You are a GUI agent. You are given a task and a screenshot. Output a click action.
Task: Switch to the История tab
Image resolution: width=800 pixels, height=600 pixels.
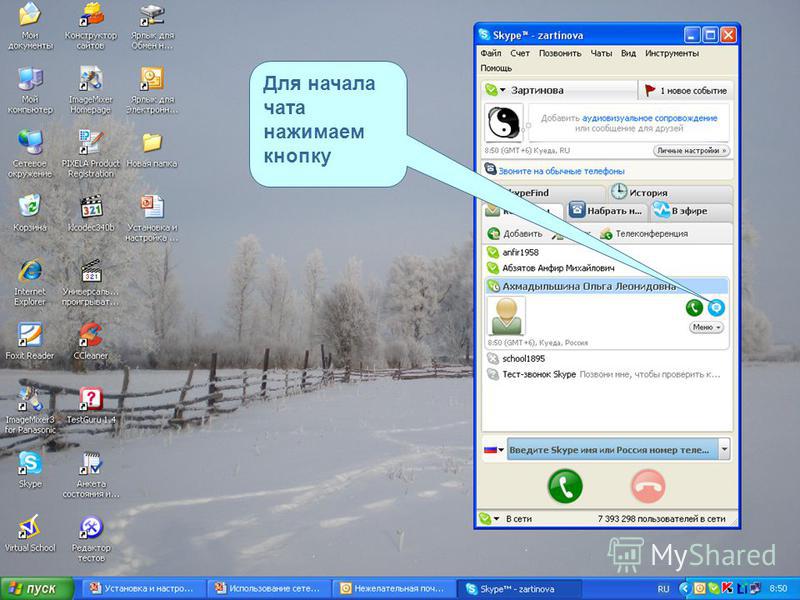click(669, 192)
